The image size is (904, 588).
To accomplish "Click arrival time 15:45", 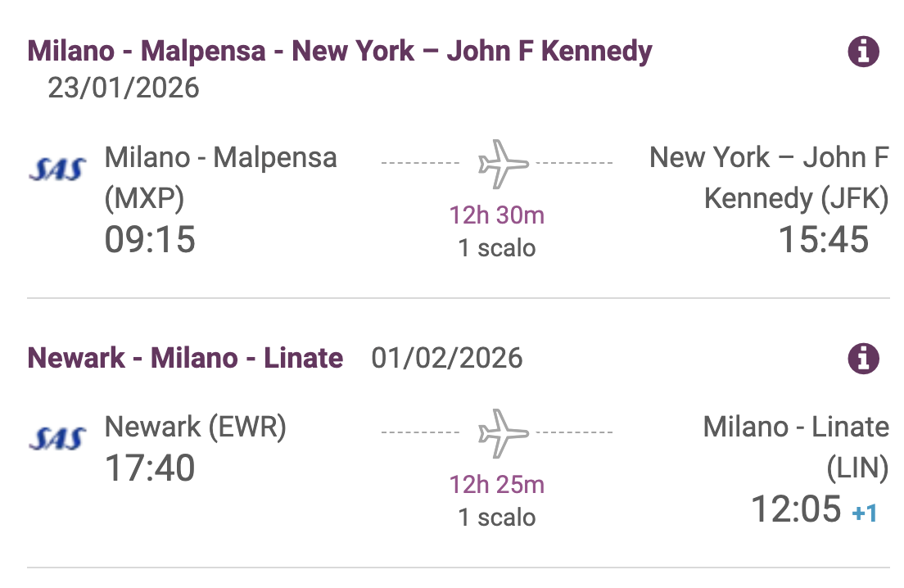I will (823, 239).
